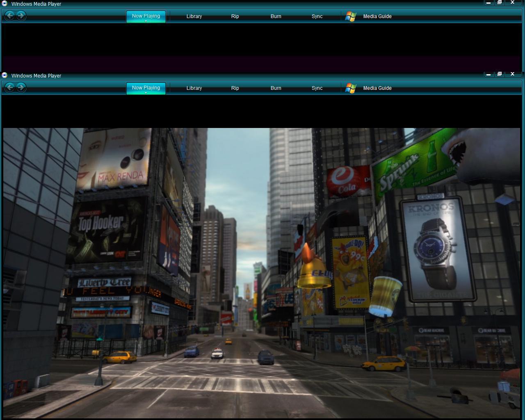This screenshot has height=420, width=525.
Task: Open Media Guide in upper window
Action: [377, 16]
